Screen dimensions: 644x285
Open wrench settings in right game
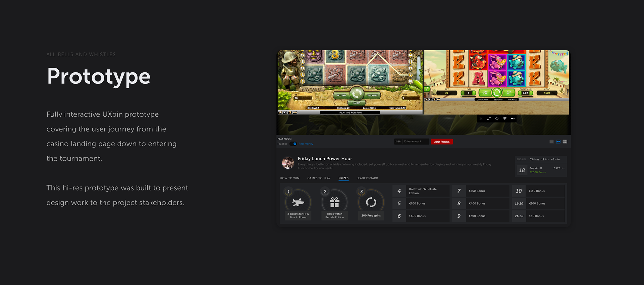click(426, 100)
